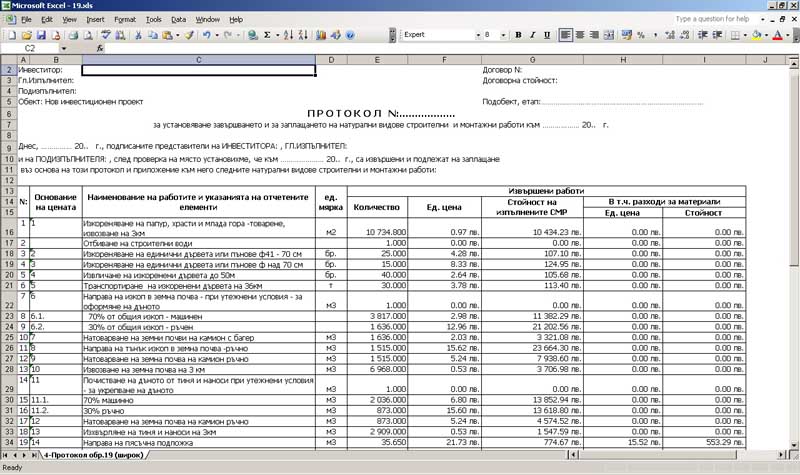Open the Insert menu
800x475 pixels.
coord(95,19)
